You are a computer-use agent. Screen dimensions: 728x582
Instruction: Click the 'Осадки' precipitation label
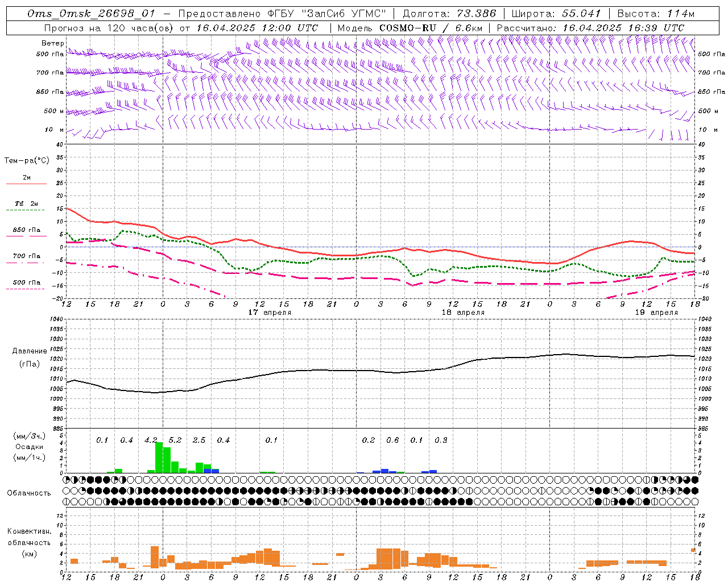(x=29, y=447)
